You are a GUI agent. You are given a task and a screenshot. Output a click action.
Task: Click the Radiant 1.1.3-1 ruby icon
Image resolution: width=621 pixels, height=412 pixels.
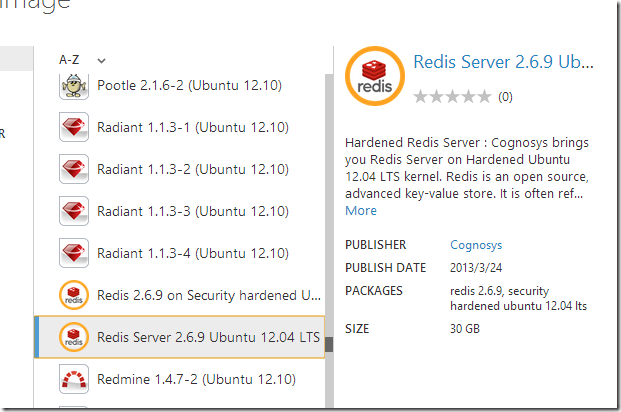(74, 127)
